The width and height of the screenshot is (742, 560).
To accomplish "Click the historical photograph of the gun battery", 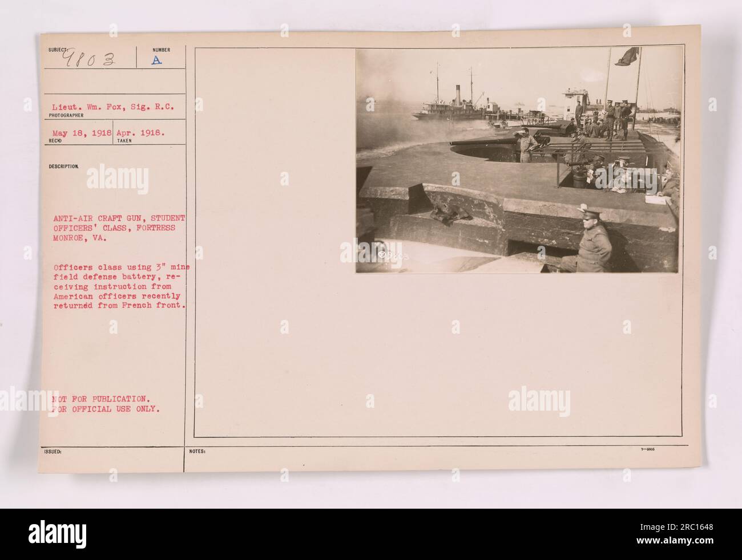I will point(518,160).
